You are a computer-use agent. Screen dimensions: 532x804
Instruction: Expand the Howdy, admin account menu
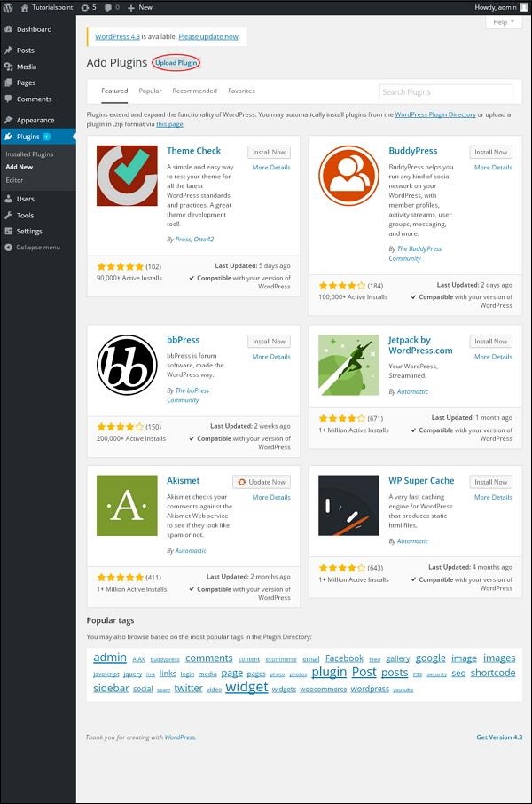coord(497,7)
